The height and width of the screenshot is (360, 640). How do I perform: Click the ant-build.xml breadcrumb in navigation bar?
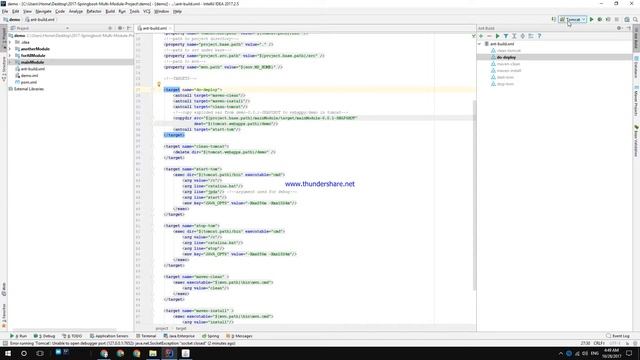click(x=40, y=20)
